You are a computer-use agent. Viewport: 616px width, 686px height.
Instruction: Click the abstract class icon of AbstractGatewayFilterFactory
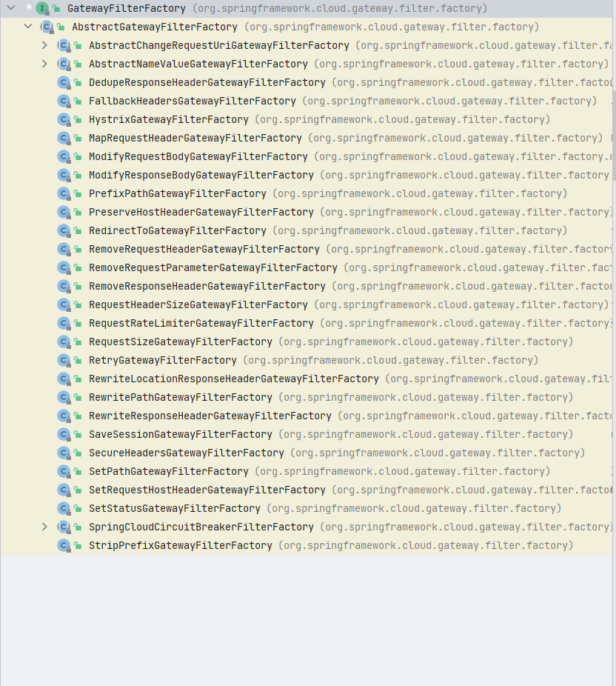click(47, 27)
